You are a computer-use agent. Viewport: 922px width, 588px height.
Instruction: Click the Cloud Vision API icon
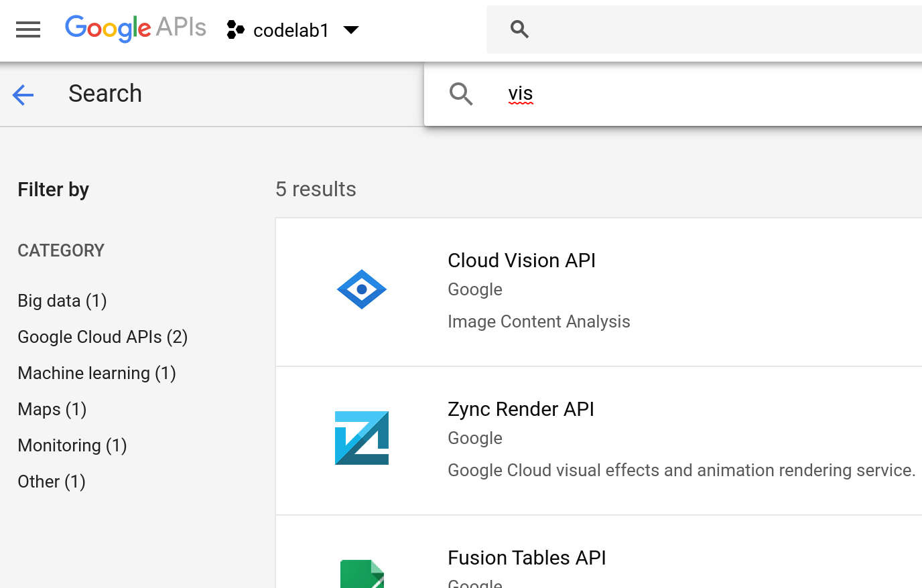(x=362, y=289)
